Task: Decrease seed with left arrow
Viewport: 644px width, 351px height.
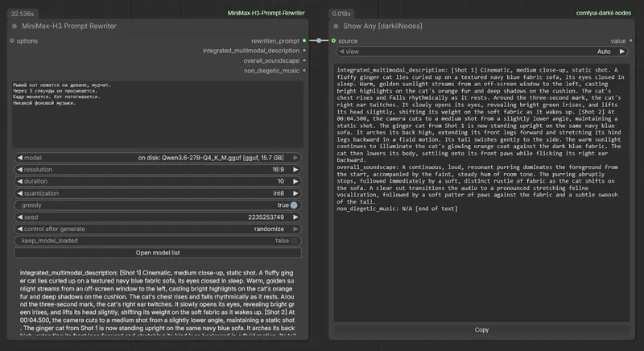Action: tap(19, 217)
